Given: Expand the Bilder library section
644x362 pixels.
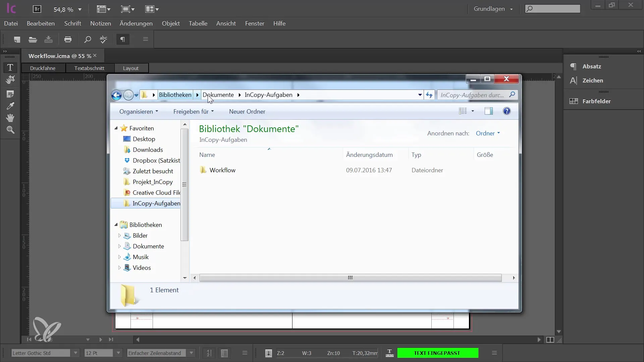Looking at the screenshot, I should click(119, 235).
